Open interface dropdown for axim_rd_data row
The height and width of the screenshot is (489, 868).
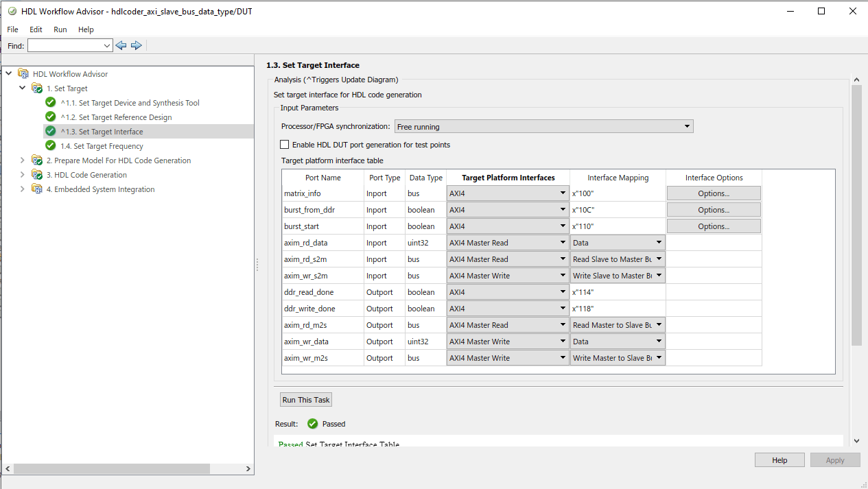coord(508,243)
